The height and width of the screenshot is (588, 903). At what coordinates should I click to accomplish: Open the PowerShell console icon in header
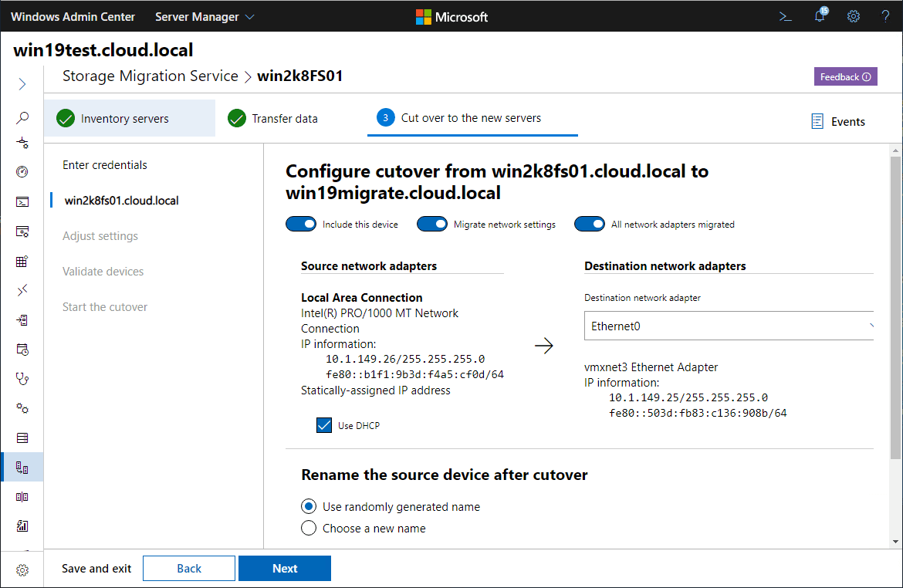[x=786, y=16]
